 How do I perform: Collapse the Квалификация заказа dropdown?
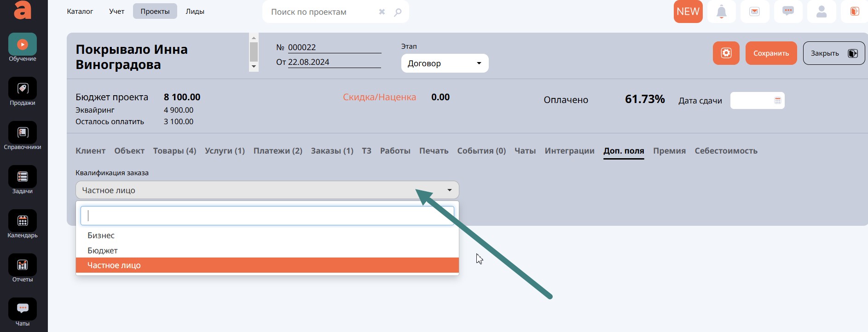click(x=267, y=190)
